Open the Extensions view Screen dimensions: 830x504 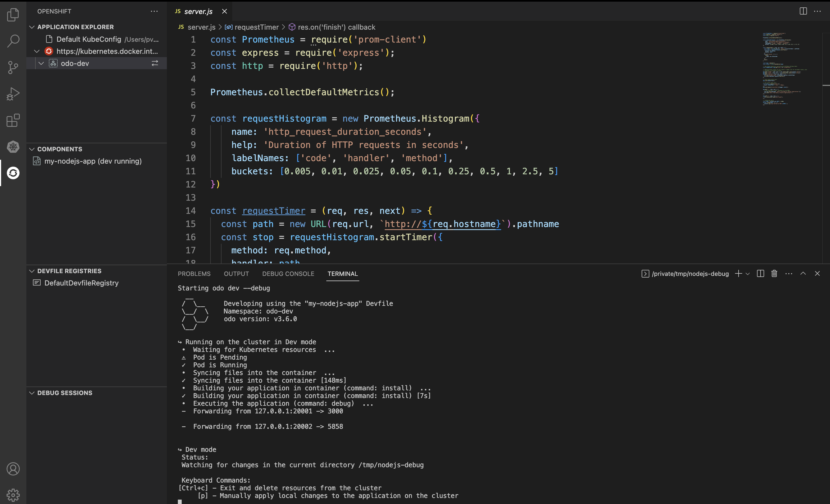pyautogui.click(x=13, y=121)
